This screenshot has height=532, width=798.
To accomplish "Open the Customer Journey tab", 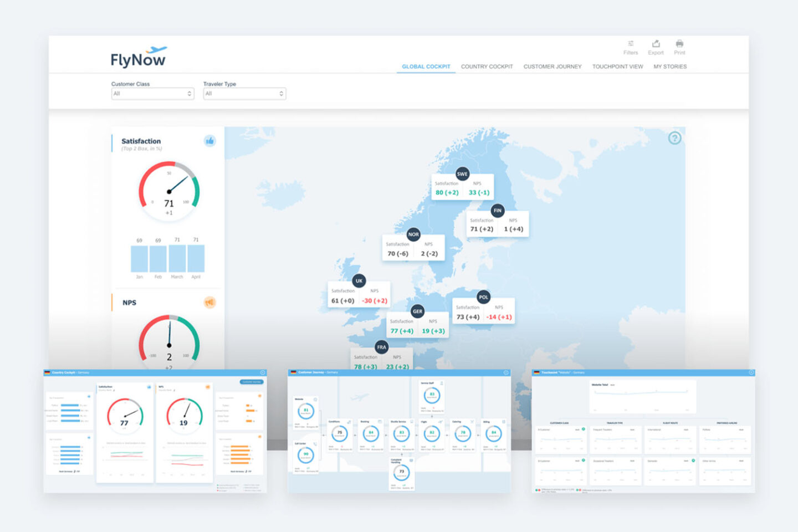I will 553,66.
